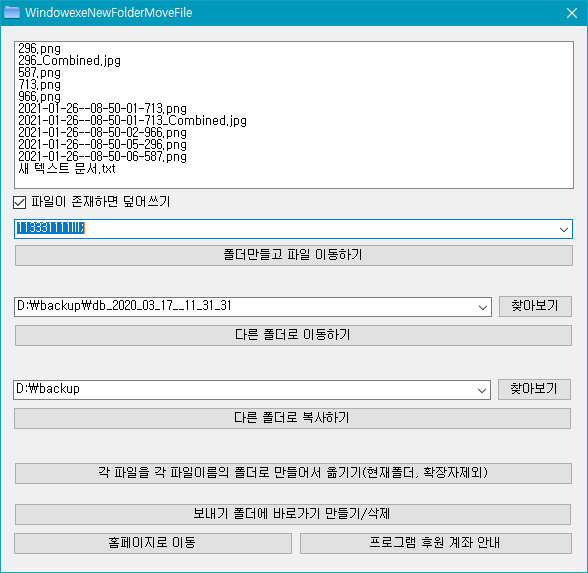Click the 다른 폴더로 이동하기 button
Screen dimensions: 588x573
[x=293, y=335]
